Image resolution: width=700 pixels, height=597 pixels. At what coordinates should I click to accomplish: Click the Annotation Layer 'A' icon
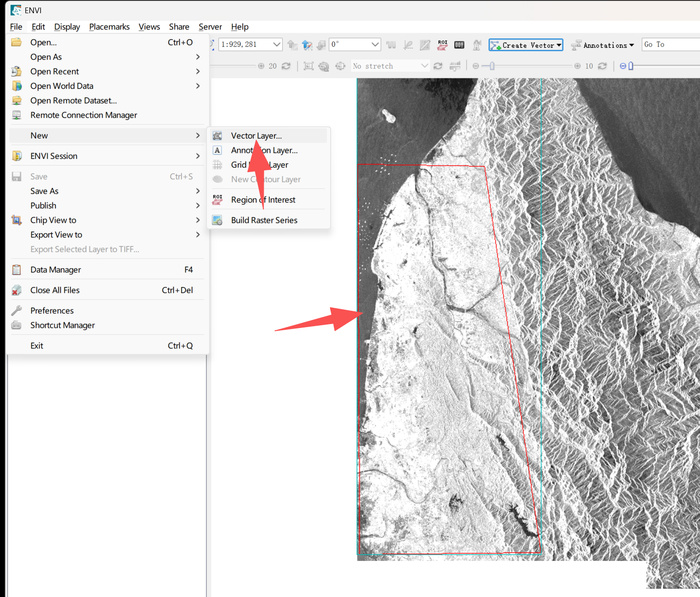point(217,150)
